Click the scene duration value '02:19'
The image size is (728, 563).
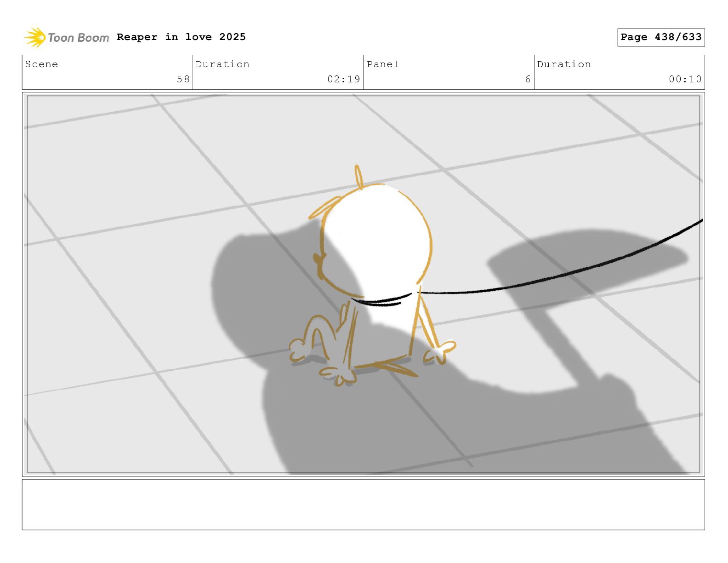tap(344, 79)
